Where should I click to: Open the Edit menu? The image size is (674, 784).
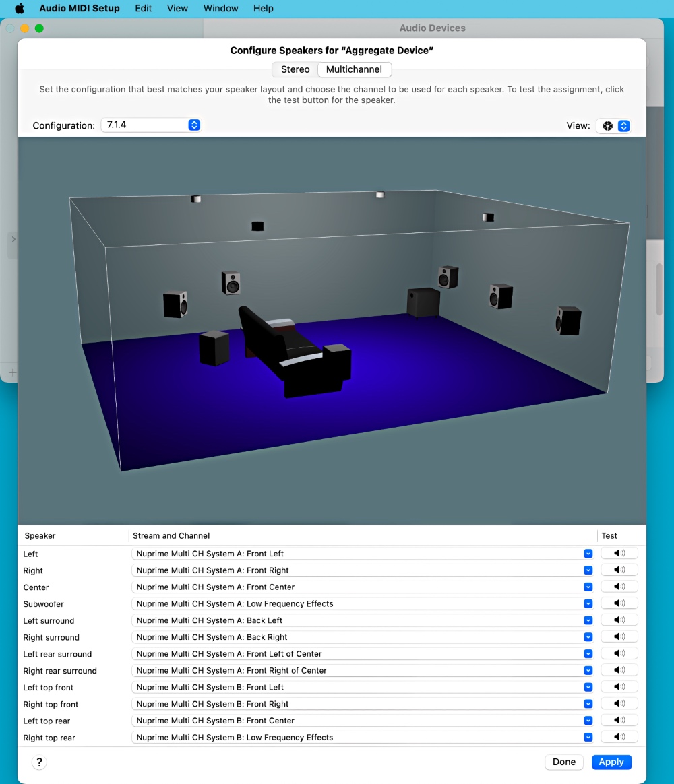(x=143, y=9)
